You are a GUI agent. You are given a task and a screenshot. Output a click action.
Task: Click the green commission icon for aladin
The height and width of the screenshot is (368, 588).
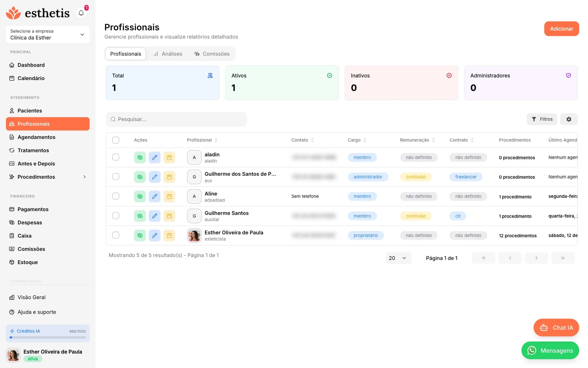click(140, 158)
